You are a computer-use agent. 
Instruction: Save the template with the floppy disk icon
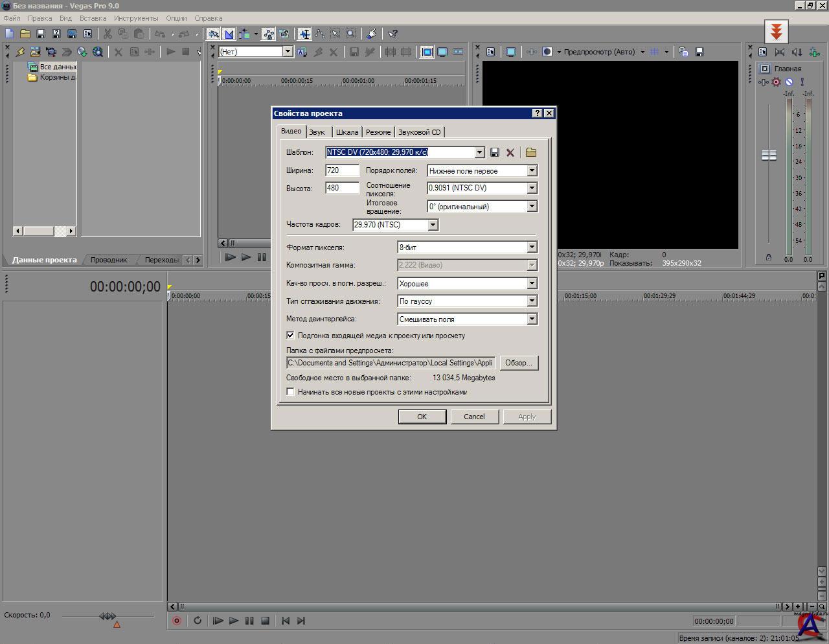point(495,152)
